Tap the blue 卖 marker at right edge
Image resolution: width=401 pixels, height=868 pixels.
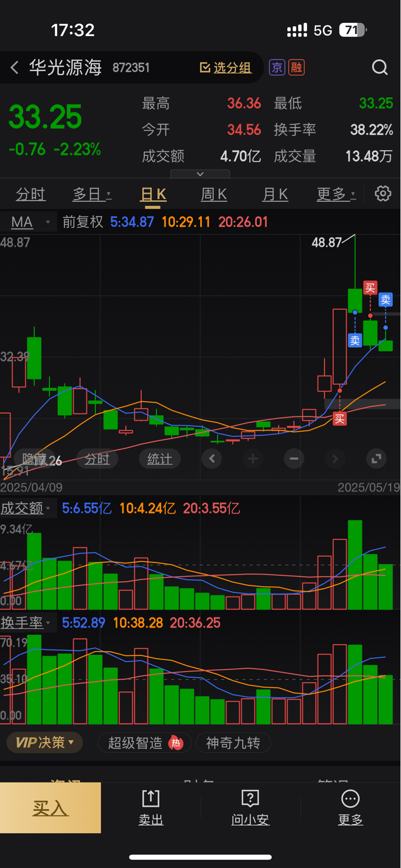385,300
